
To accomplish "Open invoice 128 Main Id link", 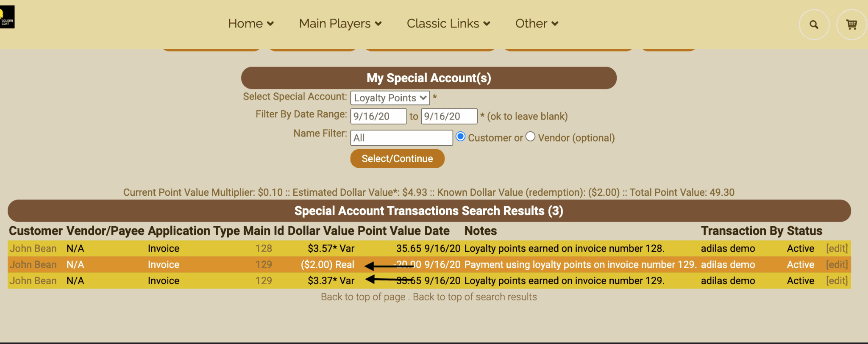I will click(264, 249).
